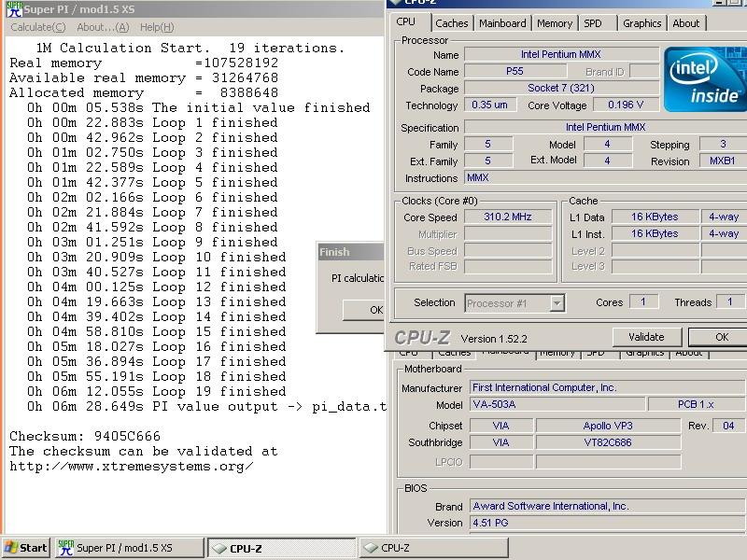The height and width of the screenshot is (560, 747).
Task: Open the About tab in front CPU-Z
Action: tap(686, 23)
